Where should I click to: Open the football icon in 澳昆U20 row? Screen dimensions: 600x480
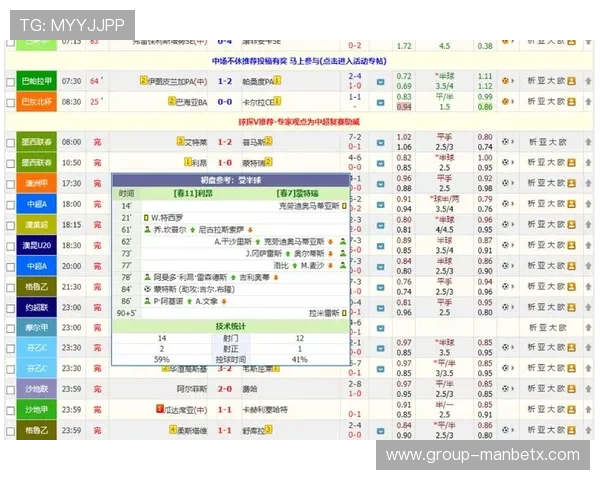click(x=506, y=245)
